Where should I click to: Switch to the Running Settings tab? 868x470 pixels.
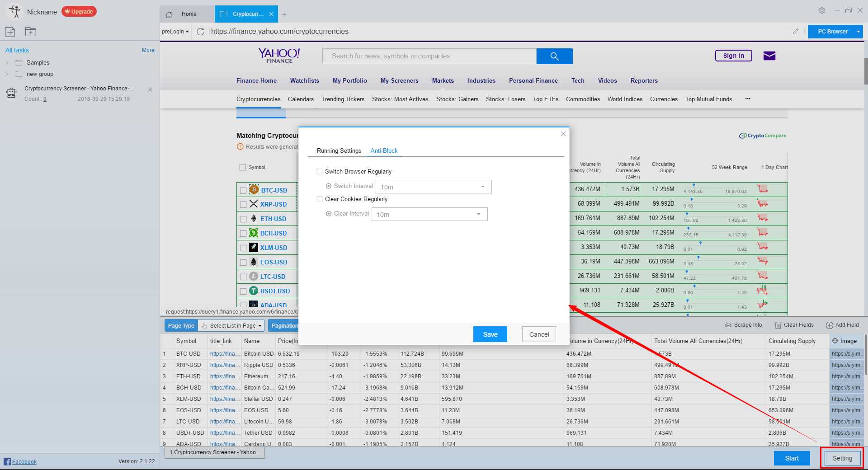coord(339,150)
